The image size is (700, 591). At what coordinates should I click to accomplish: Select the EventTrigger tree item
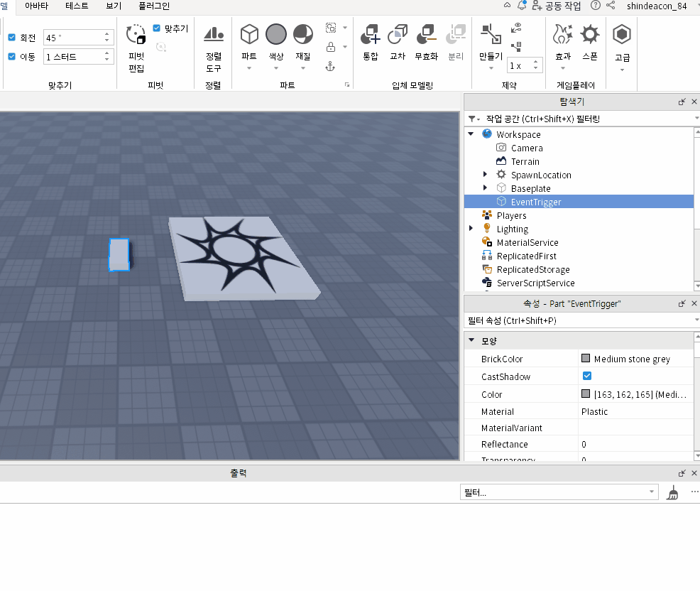[579, 202]
